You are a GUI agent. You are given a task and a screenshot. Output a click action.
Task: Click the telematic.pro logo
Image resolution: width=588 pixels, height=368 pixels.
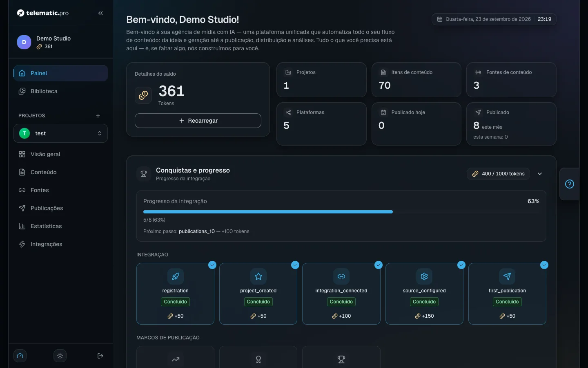[x=43, y=13]
